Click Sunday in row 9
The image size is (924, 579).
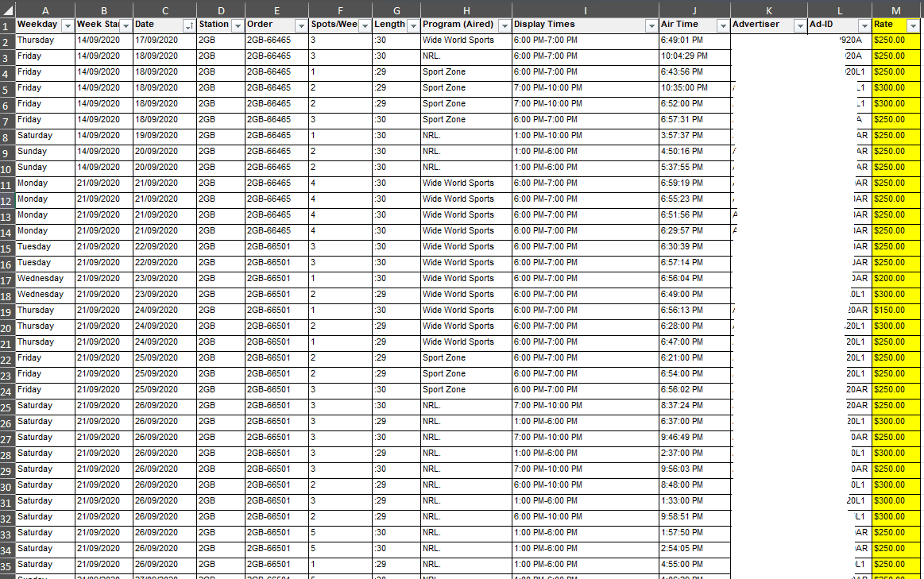coord(32,152)
